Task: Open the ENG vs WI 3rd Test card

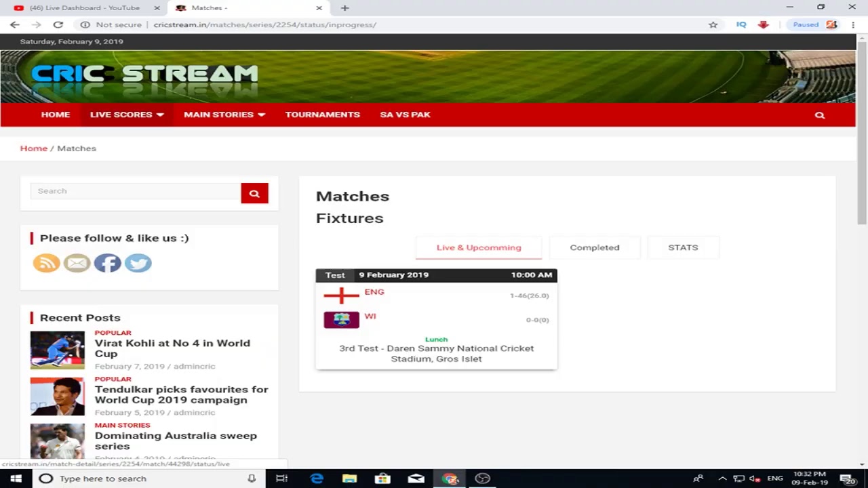Action: pyautogui.click(x=436, y=319)
